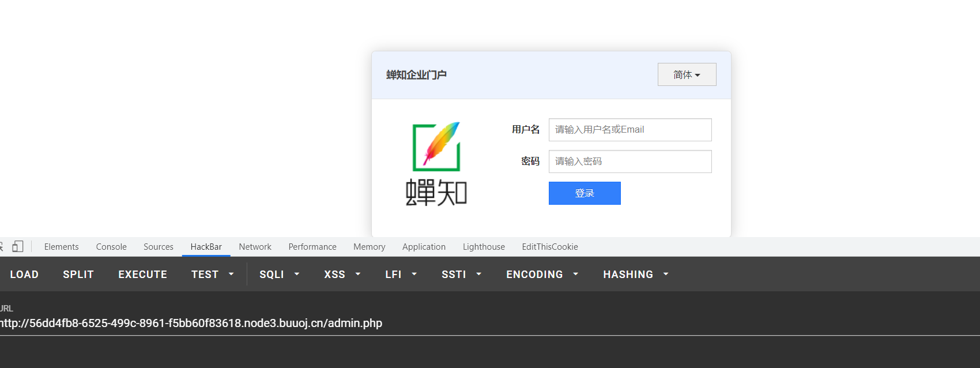
Task: Click into the 密码 password field
Action: click(x=630, y=162)
